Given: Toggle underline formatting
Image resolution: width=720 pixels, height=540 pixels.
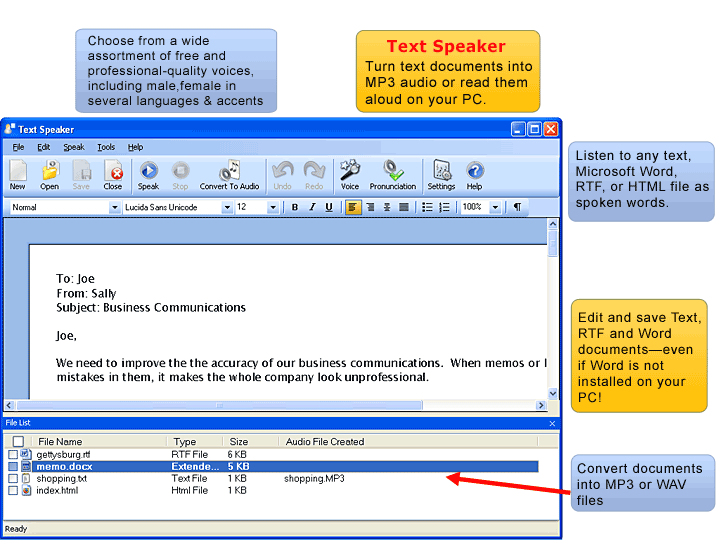Looking at the screenshot, I should point(329,207).
